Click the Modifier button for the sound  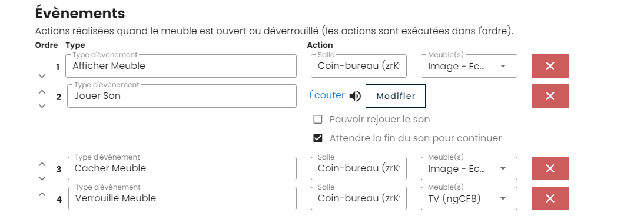point(396,96)
